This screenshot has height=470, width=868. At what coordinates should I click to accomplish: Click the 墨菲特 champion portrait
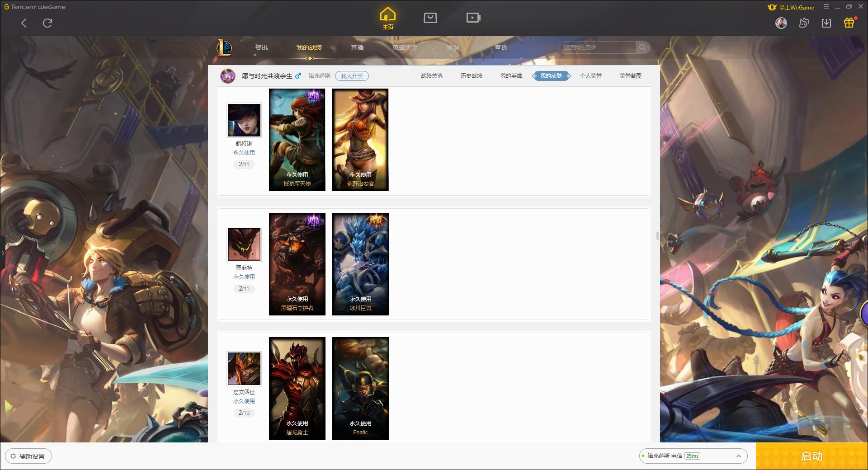point(244,244)
